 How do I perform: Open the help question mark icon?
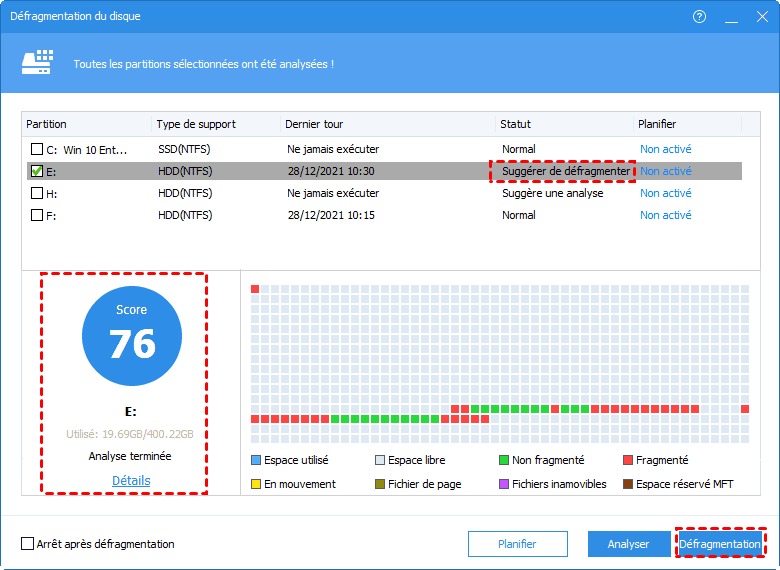click(x=699, y=17)
